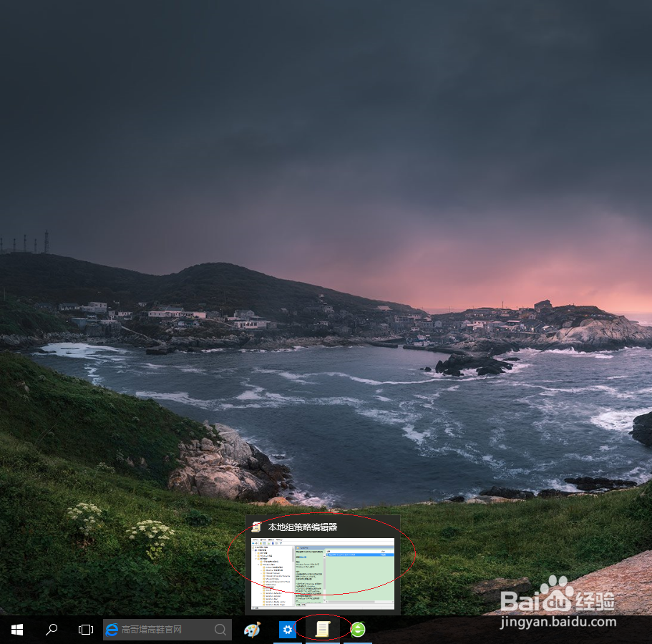This screenshot has height=644, width=652.
Task: Click the search magnifier inside the taskbar box
Action: click(220, 630)
